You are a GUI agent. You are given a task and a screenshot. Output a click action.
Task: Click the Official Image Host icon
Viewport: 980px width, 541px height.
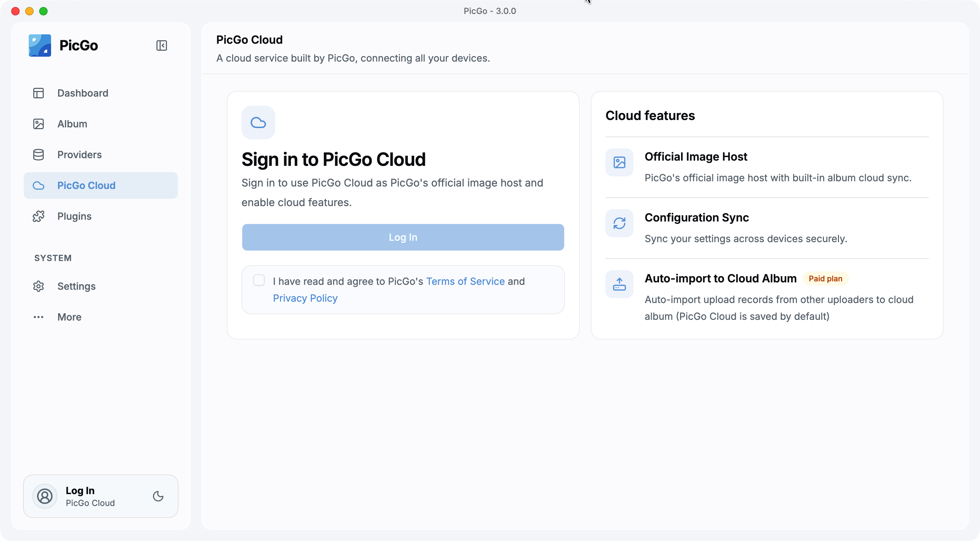click(620, 162)
